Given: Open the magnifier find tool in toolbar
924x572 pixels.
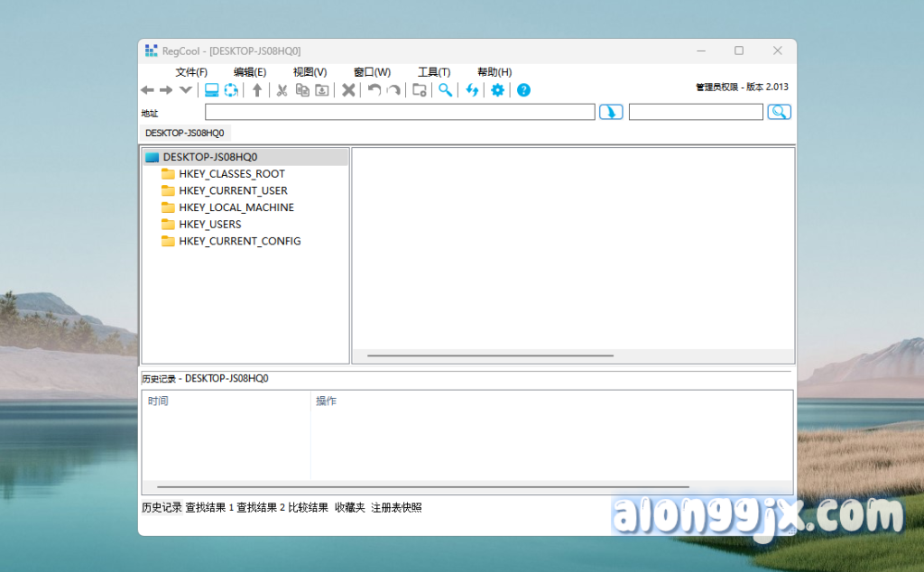Looking at the screenshot, I should point(445,90).
